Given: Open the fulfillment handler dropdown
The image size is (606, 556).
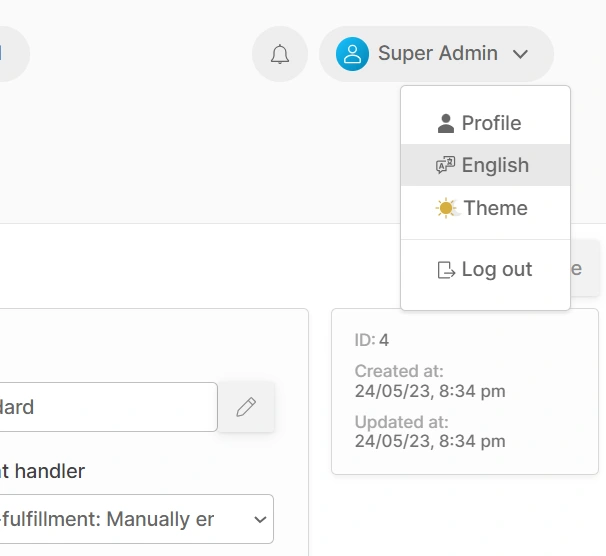Looking at the screenshot, I should coord(130,519).
